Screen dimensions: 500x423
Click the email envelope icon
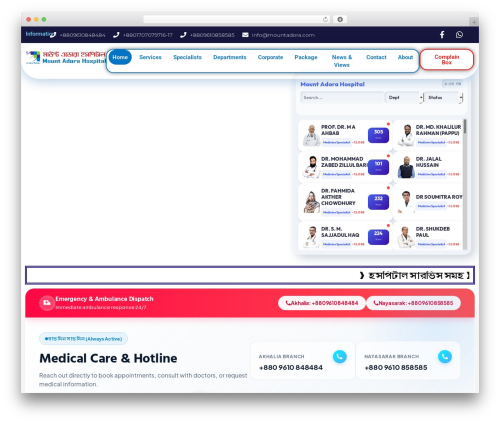[x=245, y=35]
